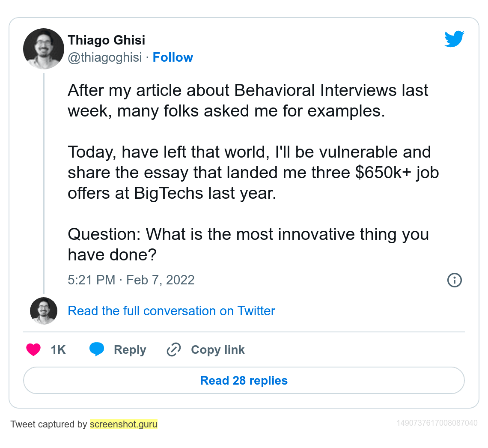Viewport: 488px width, 448px height.
Task: Open the Read 28 replies button
Action: click(244, 380)
